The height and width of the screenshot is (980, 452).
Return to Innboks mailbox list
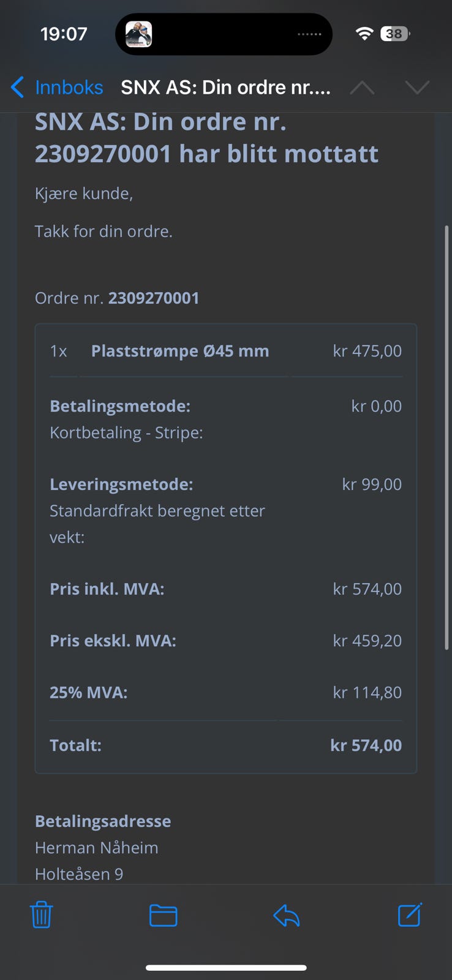(69, 88)
